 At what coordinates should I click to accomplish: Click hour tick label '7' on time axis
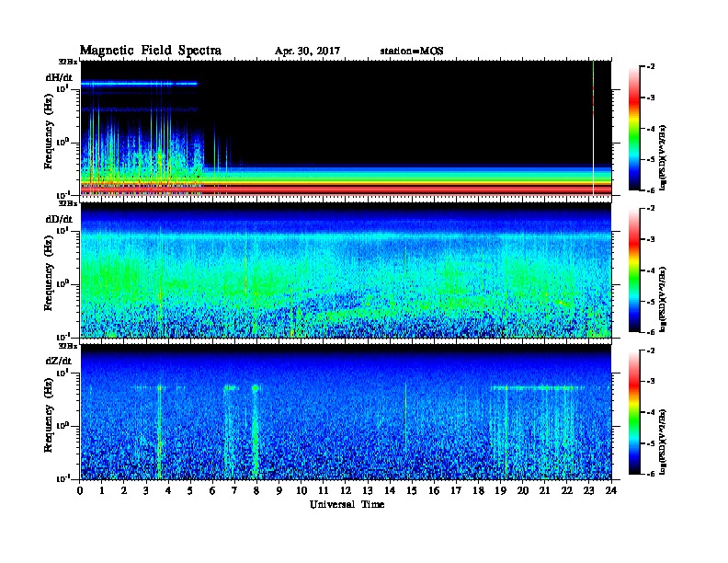coord(234,490)
